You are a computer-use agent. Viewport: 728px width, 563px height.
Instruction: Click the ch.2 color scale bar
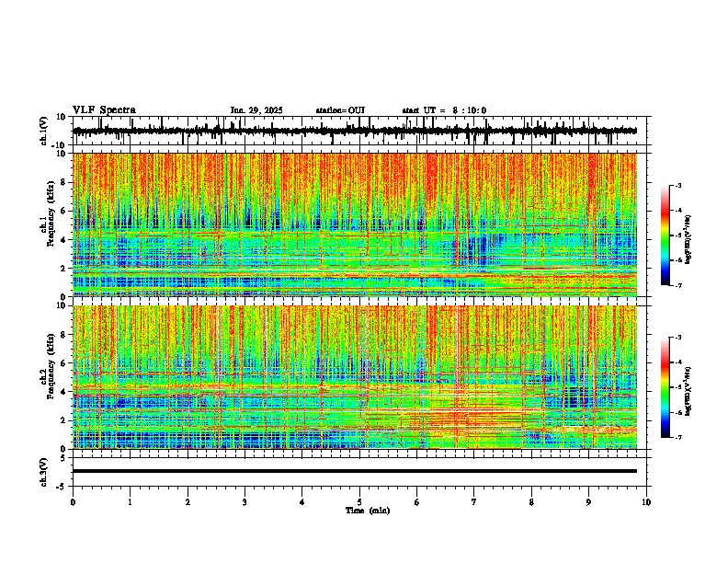[665, 387]
